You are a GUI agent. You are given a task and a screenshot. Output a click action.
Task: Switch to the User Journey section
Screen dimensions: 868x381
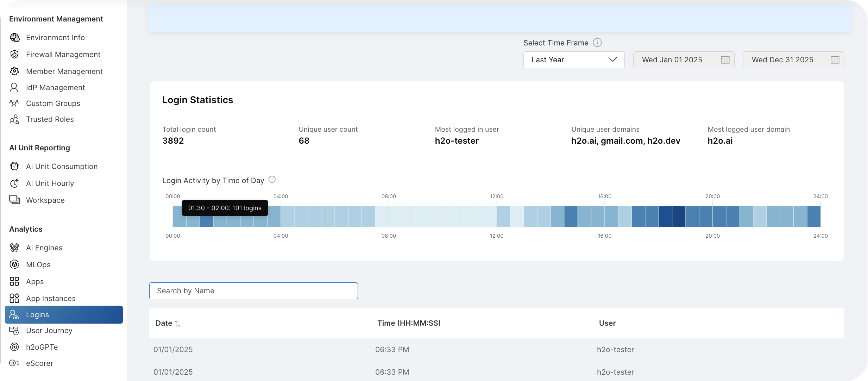(x=49, y=331)
